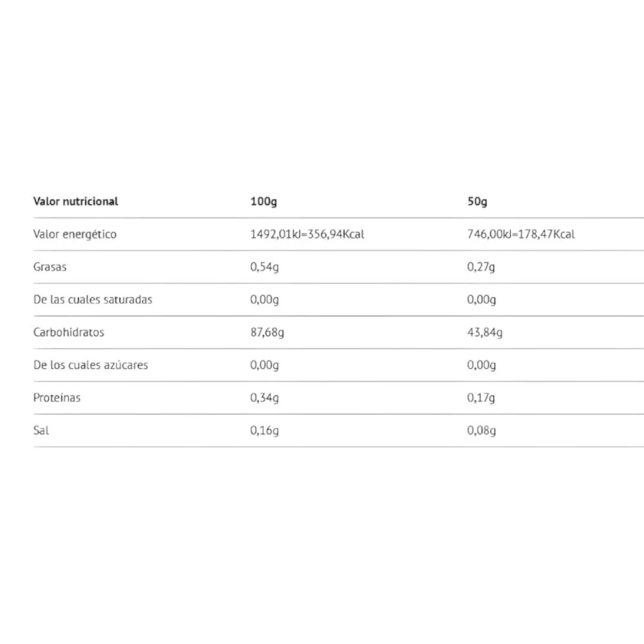Click the 87,68g carbohydrates value
The height and width of the screenshot is (644, 644).
pyautogui.click(x=267, y=333)
